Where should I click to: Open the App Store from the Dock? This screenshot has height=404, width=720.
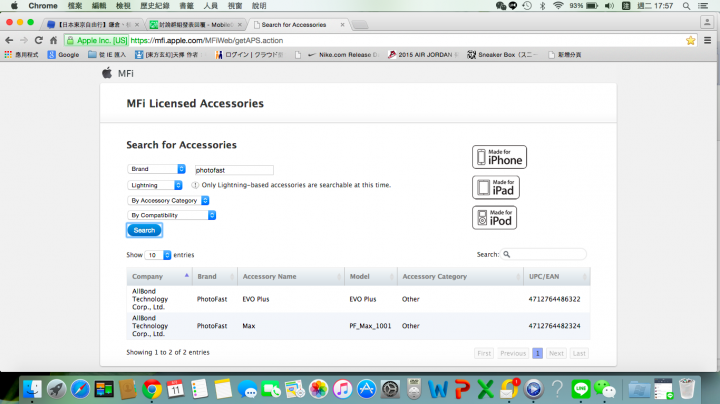366,389
